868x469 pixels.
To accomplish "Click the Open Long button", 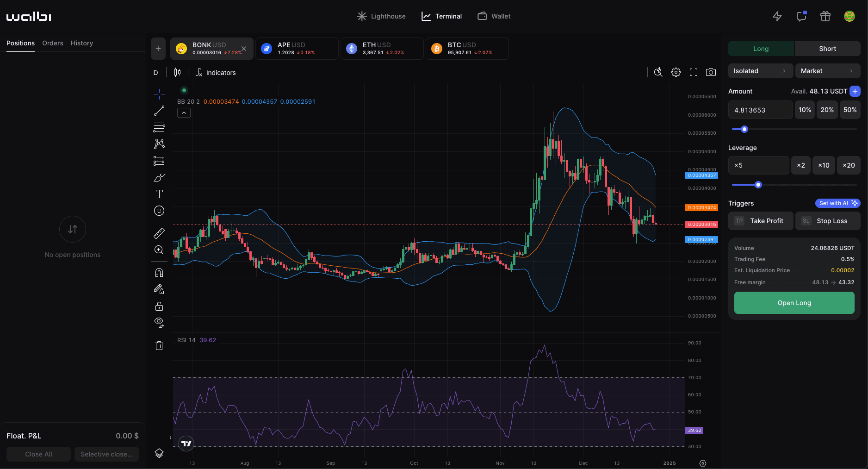I will coord(794,303).
